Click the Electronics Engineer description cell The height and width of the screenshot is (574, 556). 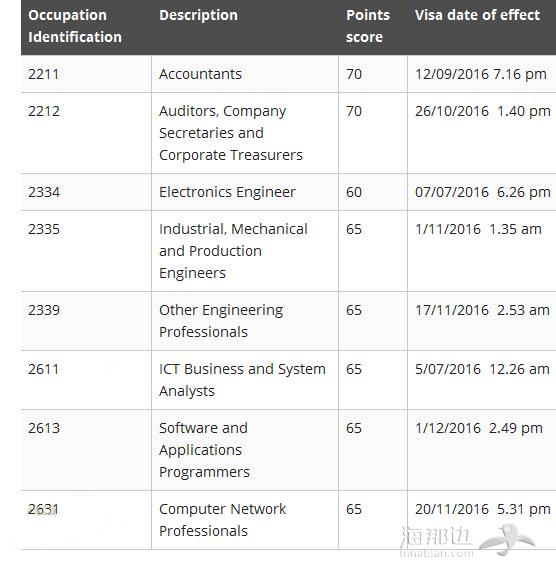[x=245, y=192]
